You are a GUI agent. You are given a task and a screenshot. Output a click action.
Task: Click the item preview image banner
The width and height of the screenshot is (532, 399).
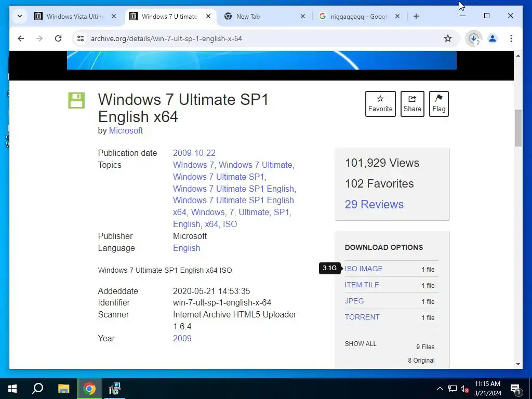(x=262, y=60)
